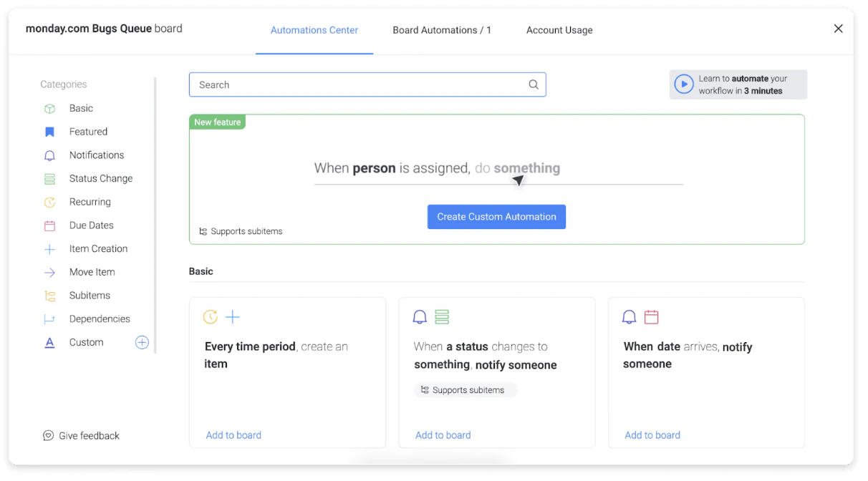
Task: Click 'Every time period' placeholder text
Action: click(x=250, y=346)
